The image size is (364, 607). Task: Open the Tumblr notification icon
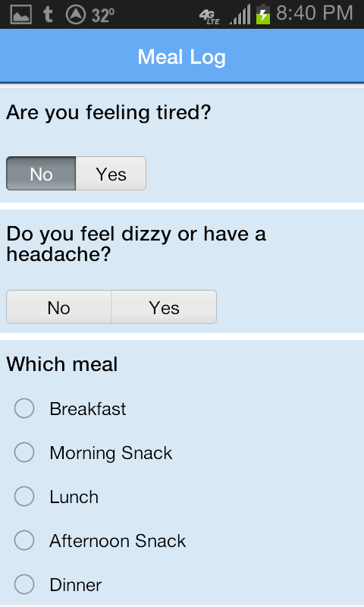tap(48, 14)
